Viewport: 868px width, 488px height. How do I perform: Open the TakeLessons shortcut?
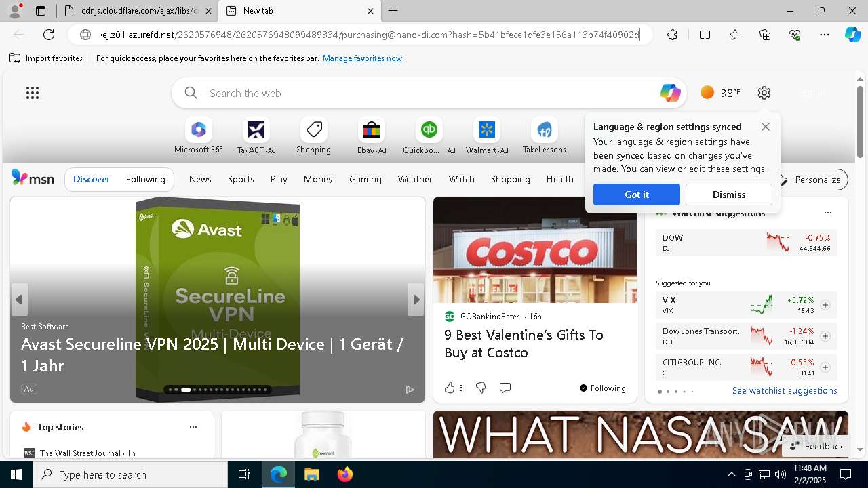pyautogui.click(x=544, y=136)
